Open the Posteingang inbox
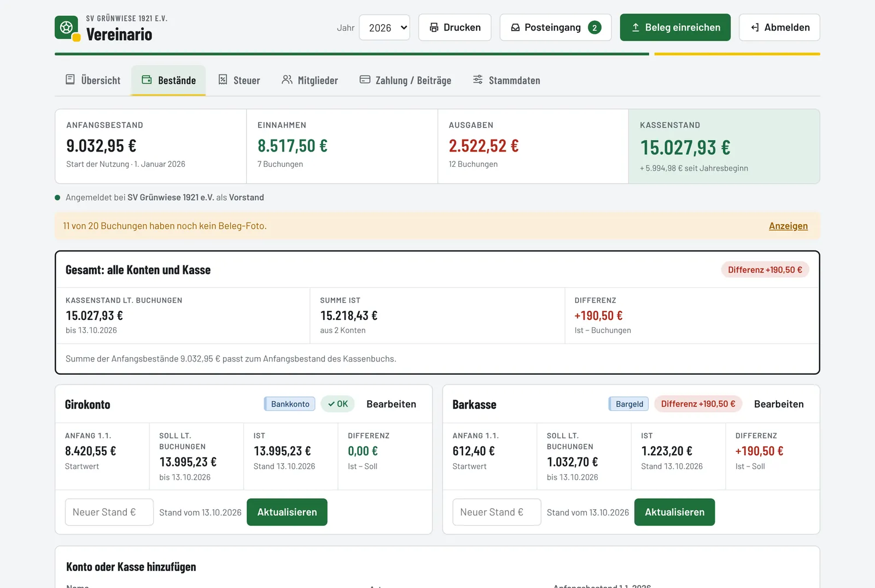 [556, 27]
